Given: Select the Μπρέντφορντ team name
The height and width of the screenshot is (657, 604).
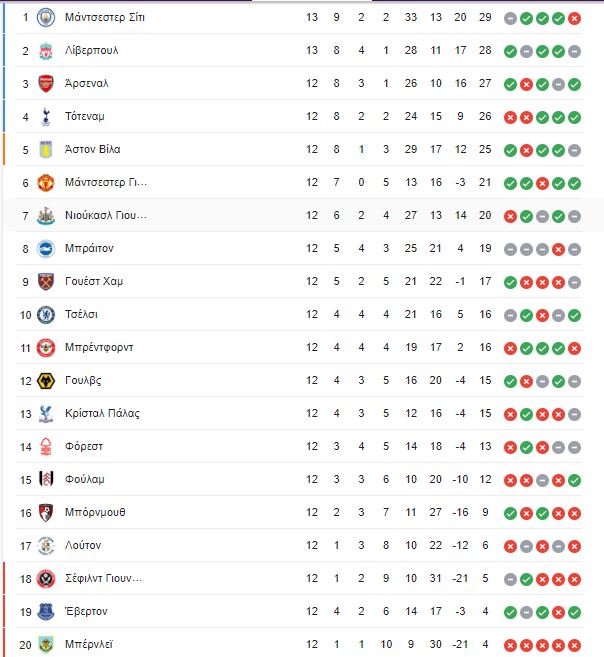Looking at the screenshot, I should pyautogui.click(x=99, y=348).
